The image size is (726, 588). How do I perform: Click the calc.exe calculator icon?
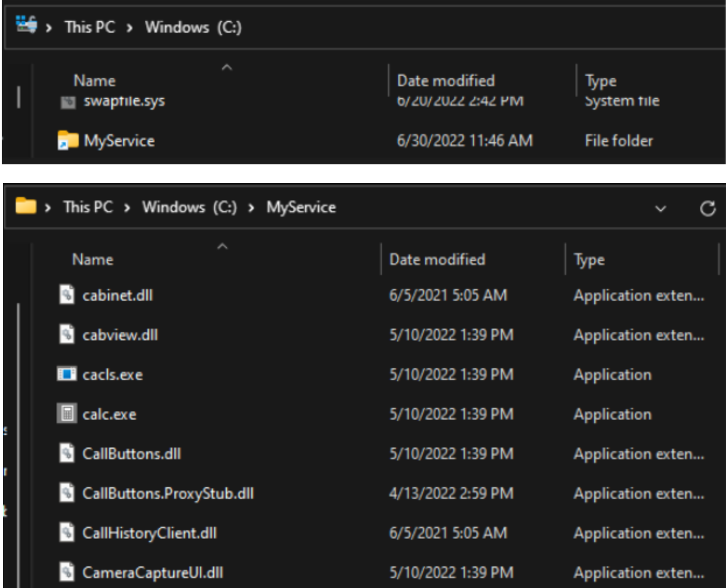[x=66, y=414]
